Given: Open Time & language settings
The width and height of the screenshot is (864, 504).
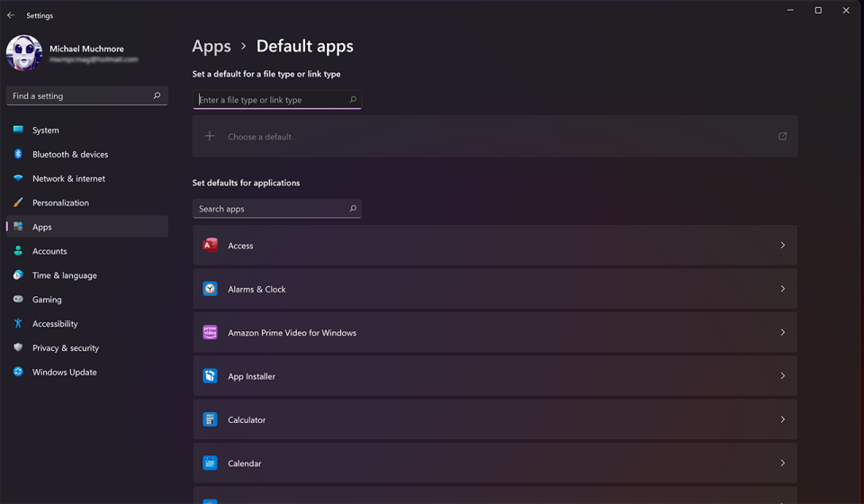Looking at the screenshot, I should pyautogui.click(x=87, y=275).
